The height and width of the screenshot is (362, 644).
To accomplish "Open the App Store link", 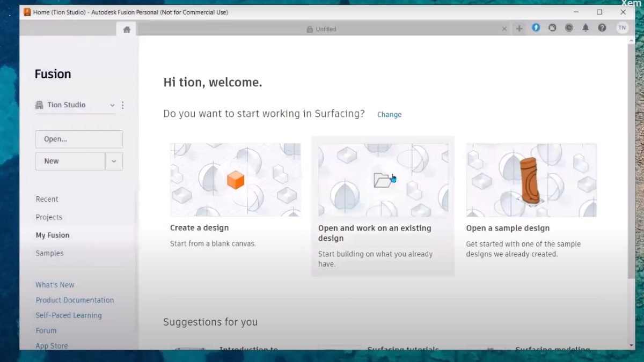I will pyautogui.click(x=52, y=346).
